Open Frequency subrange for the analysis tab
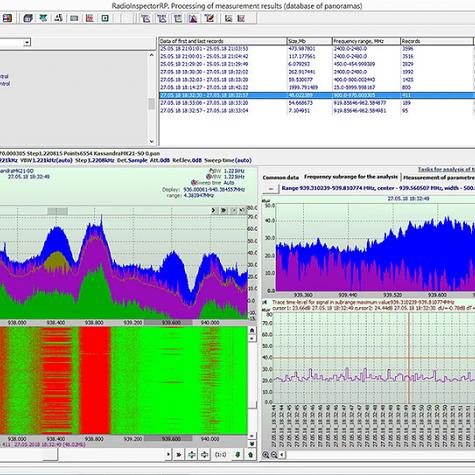This screenshot has height=475, width=475. (351, 177)
